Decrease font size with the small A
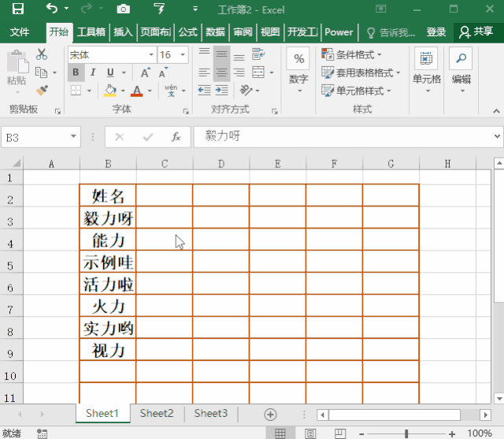Screen dimensions: 504x439 click(x=163, y=73)
